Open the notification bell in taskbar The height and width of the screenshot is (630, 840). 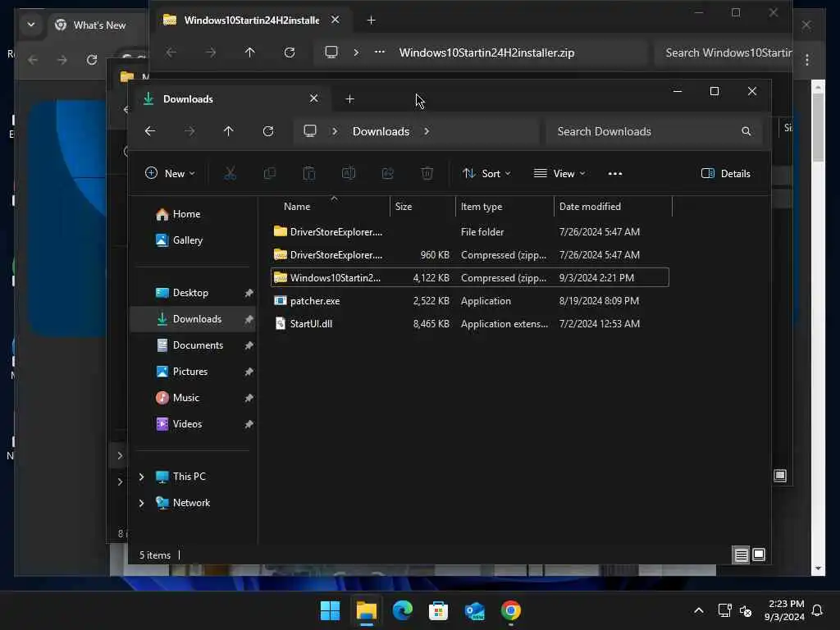[818, 610]
